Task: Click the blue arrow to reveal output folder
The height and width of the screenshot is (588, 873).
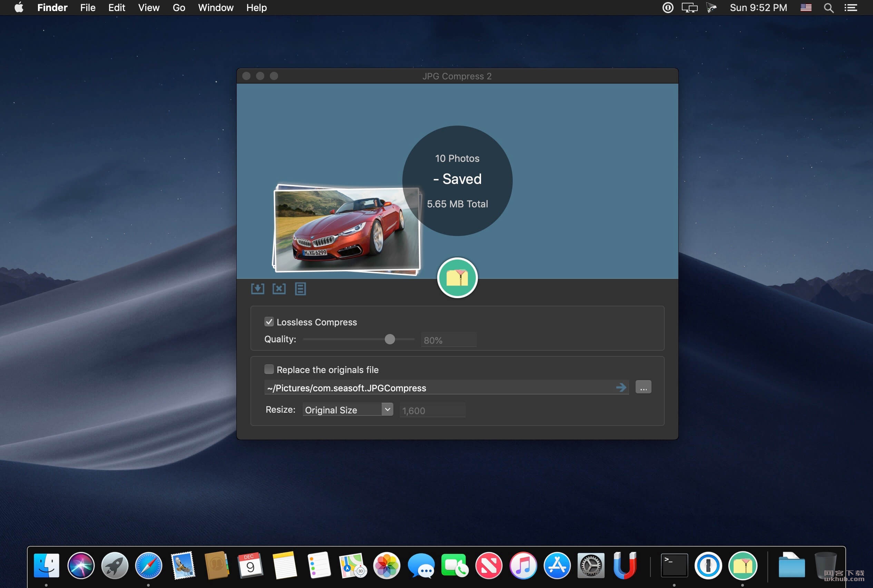Action: [x=621, y=388]
